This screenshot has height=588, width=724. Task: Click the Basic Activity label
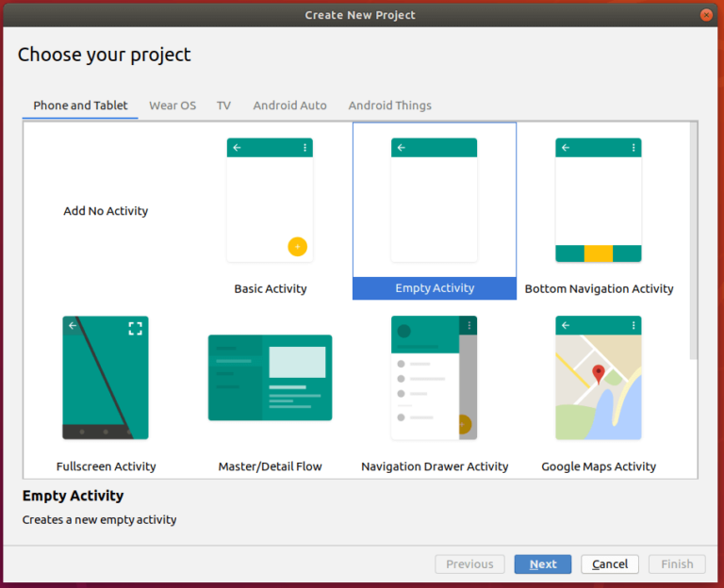coord(271,289)
